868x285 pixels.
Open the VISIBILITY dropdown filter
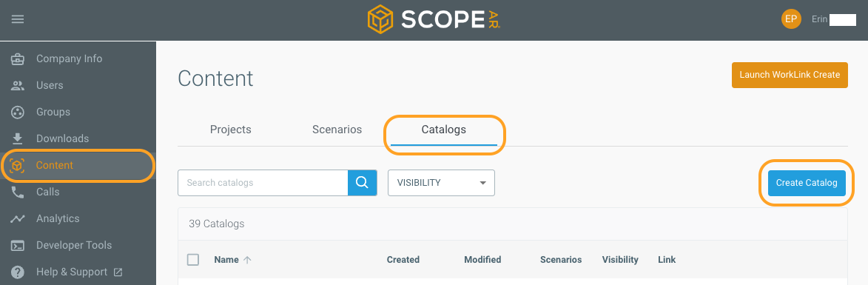441,183
